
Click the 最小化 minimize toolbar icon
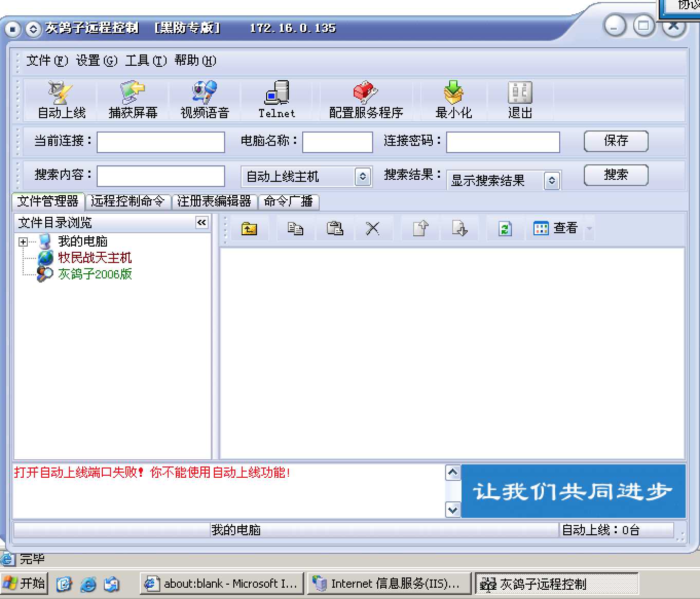coord(453,101)
